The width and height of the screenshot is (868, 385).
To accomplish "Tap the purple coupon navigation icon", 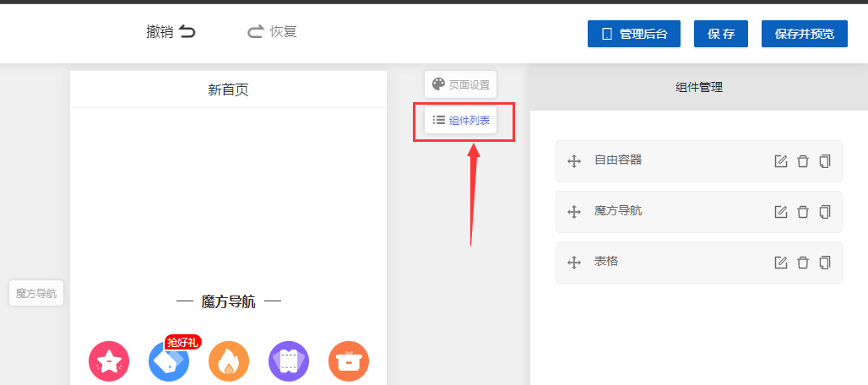I will [x=289, y=361].
